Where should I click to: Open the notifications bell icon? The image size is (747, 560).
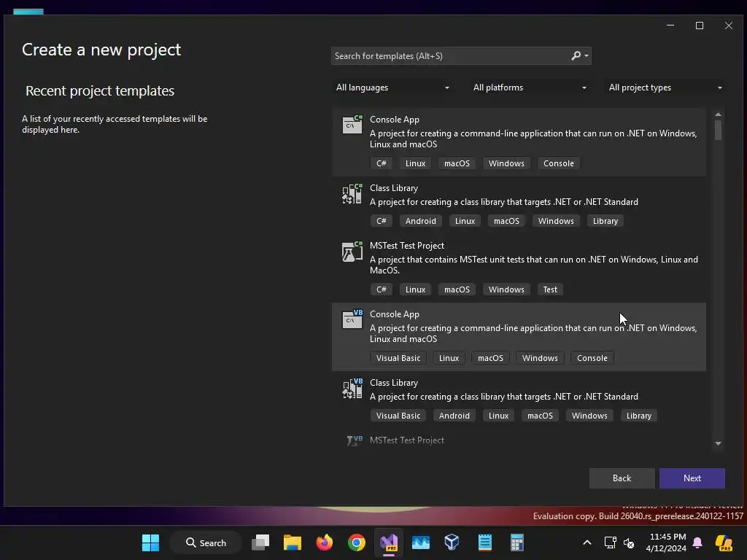(x=697, y=542)
